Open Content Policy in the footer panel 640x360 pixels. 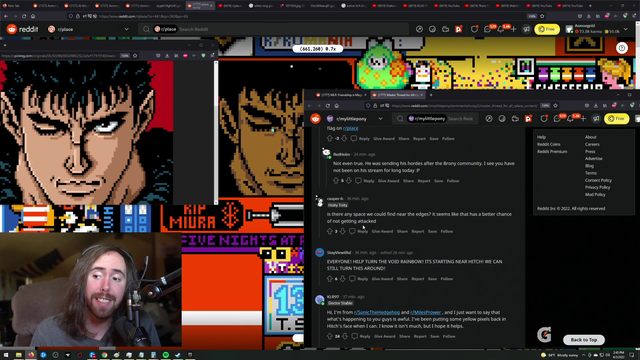point(598,180)
